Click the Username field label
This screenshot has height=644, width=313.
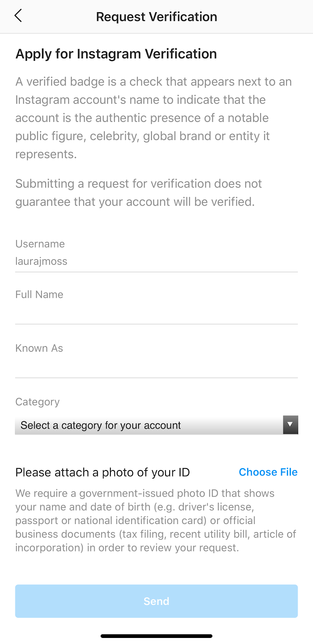[40, 244]
